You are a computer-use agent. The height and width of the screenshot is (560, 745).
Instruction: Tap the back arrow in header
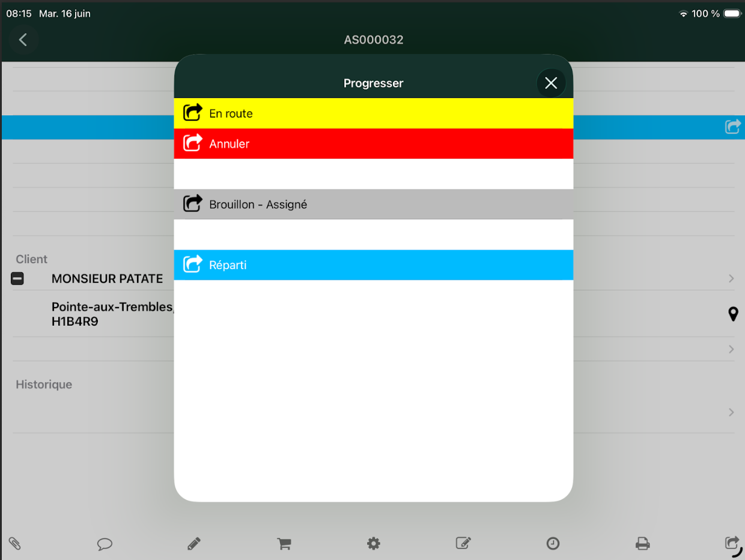click(x=23, y=40)
